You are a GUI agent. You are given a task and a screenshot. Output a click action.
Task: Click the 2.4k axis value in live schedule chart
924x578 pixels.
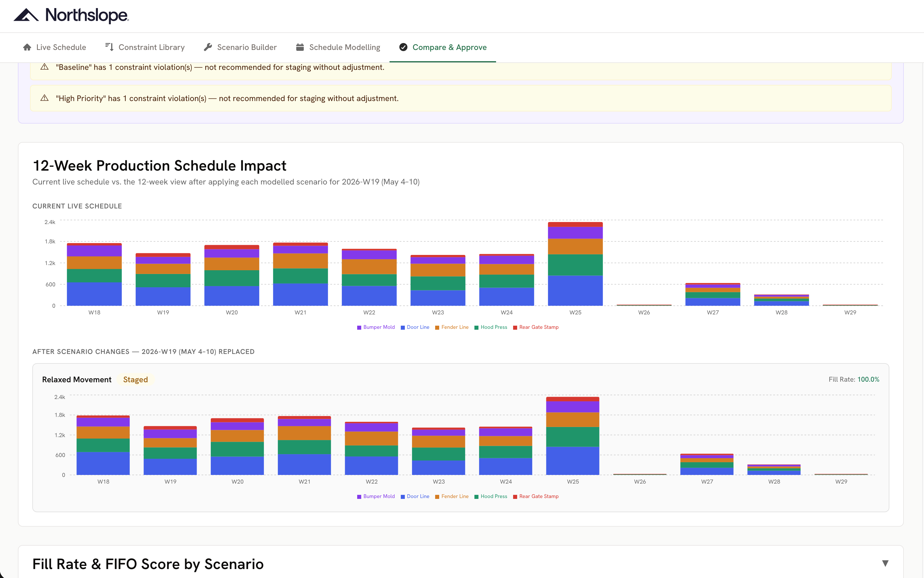(x=50, y=222)
